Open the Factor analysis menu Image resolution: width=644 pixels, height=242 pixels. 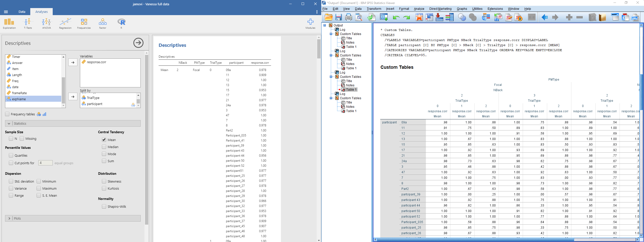point(103,24)
